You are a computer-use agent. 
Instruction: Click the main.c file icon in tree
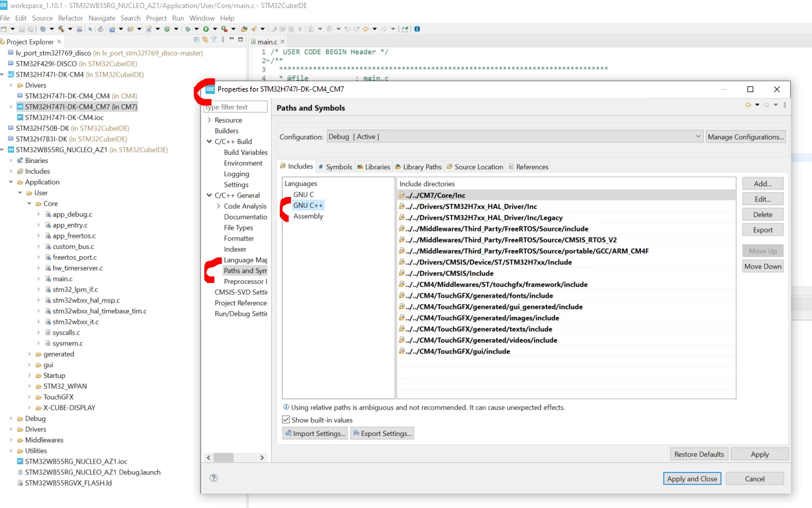(48, 279)
